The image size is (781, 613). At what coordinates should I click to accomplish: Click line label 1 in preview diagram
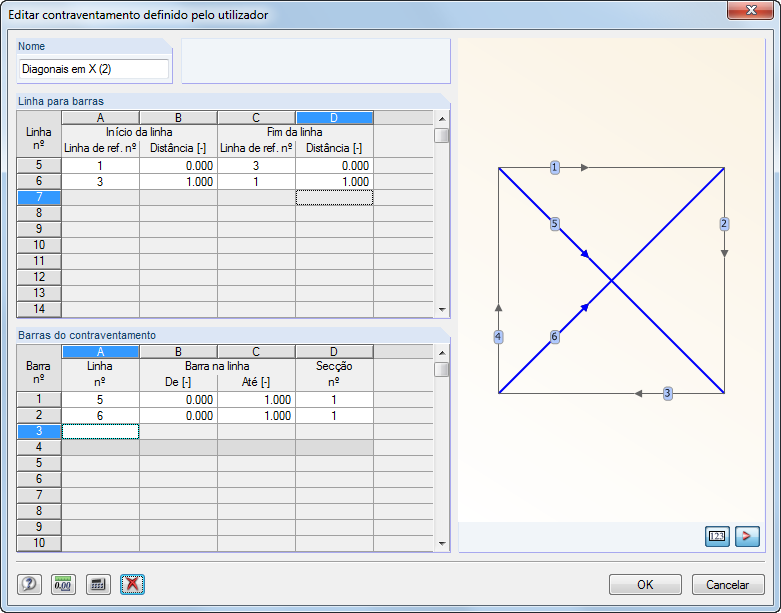[554, 168]
